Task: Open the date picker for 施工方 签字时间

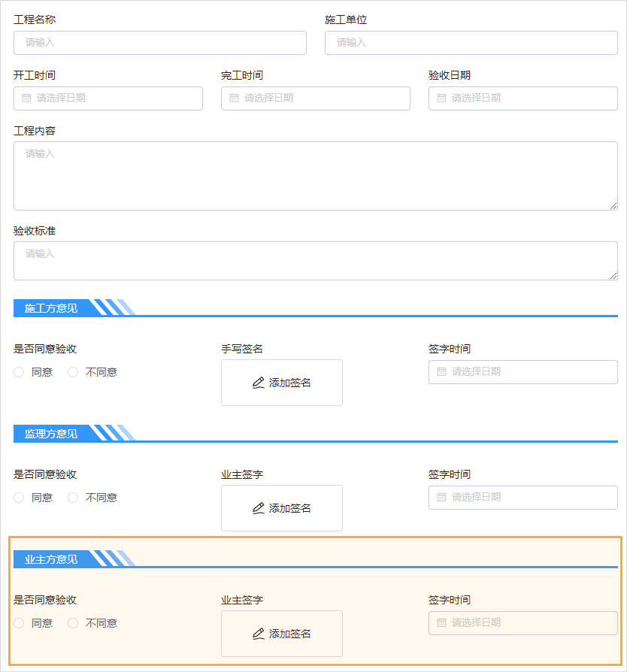Action: (522, 371)
